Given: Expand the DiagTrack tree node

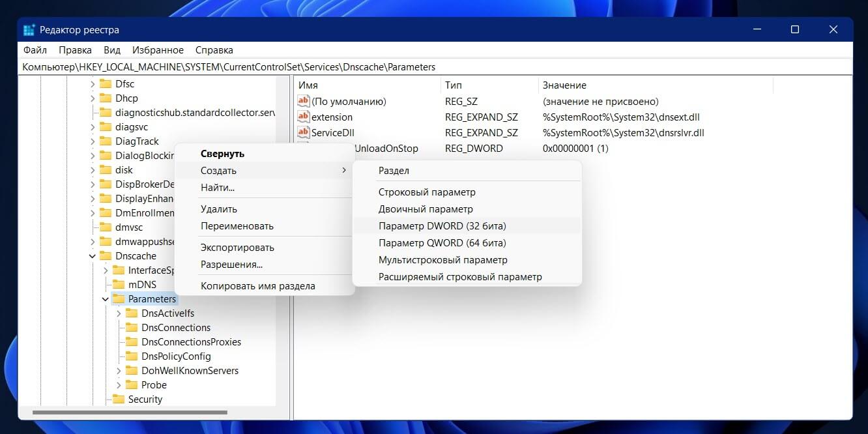Looking at the screenshot, I should [x=92, y=141].
